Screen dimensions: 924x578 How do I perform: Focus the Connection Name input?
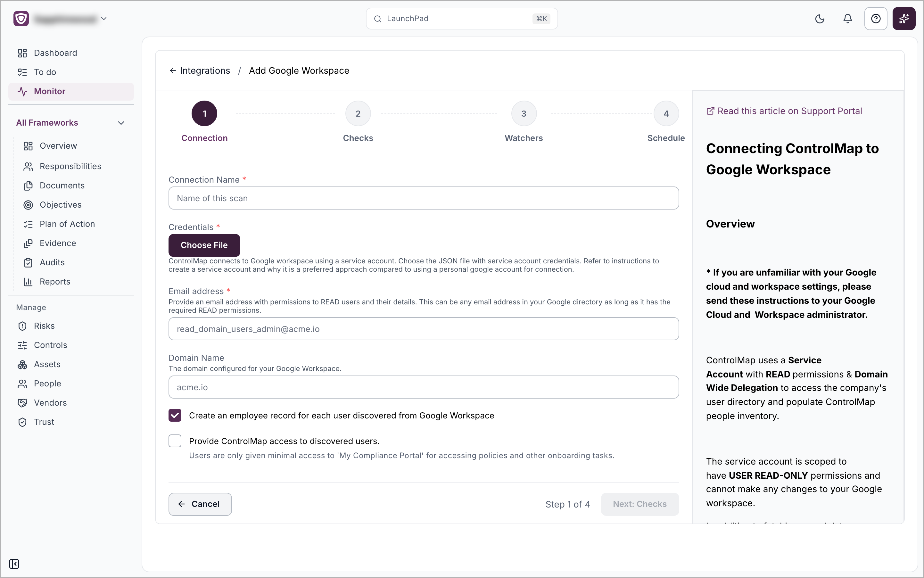[x=424, y=198]
